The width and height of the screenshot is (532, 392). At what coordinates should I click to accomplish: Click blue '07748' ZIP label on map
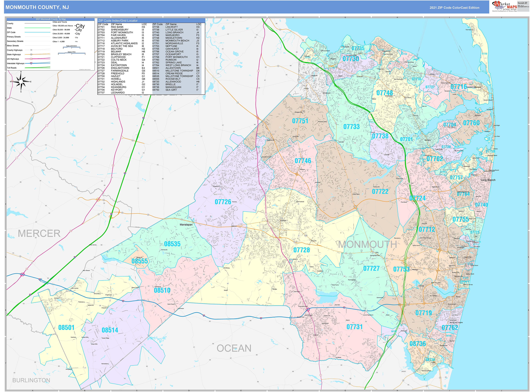click(384, 93)
